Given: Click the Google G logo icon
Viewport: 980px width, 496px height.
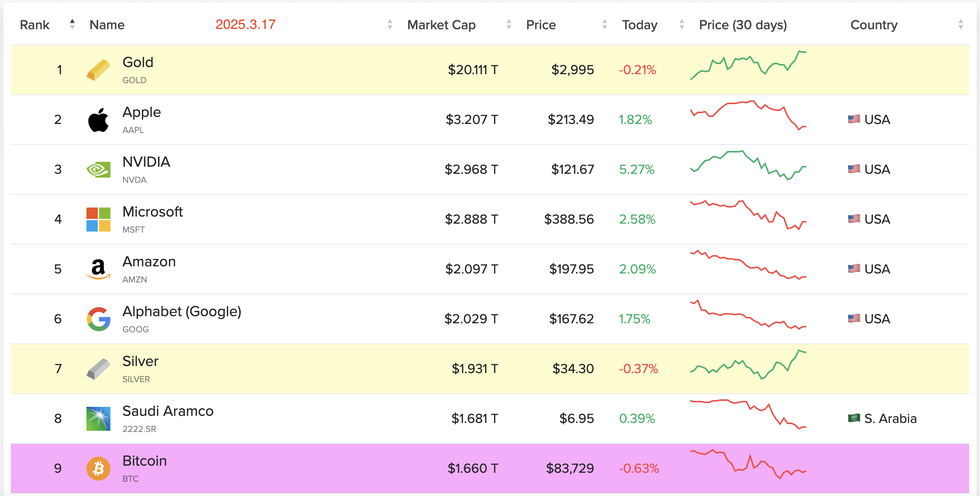Looking at the screenshot, I should tap(98, 319).
